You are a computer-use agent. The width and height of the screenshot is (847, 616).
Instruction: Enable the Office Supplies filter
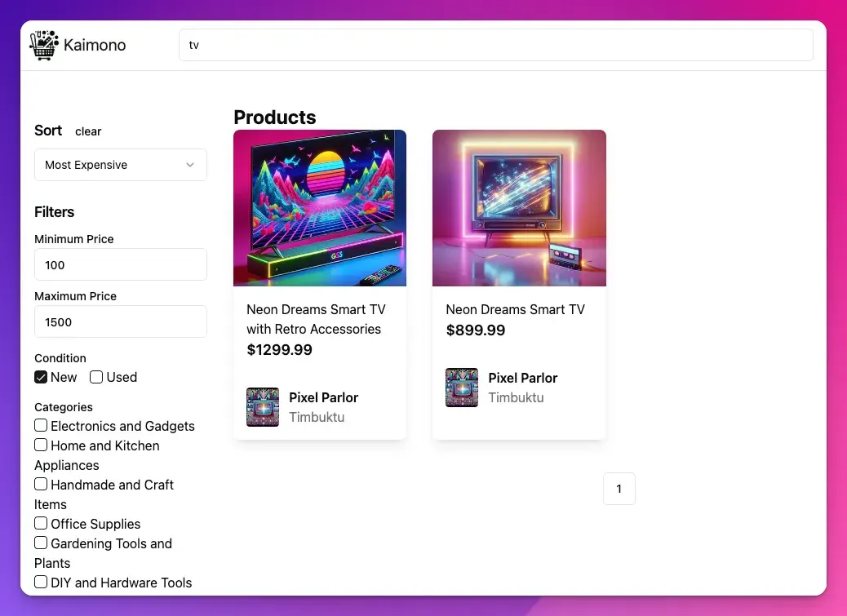(41, 523)
